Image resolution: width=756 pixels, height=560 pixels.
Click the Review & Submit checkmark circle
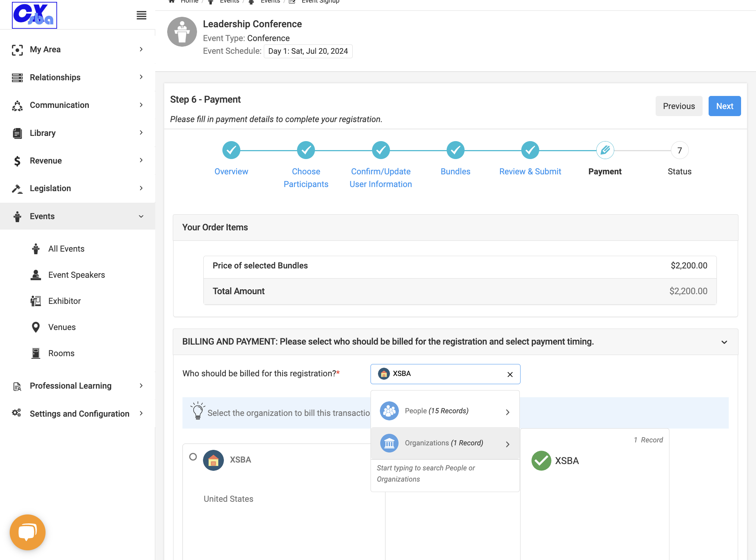(530, 150)
